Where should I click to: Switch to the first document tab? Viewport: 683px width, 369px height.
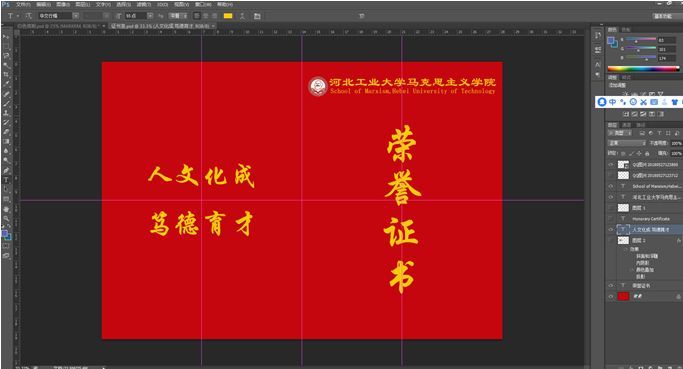(59, 26)
